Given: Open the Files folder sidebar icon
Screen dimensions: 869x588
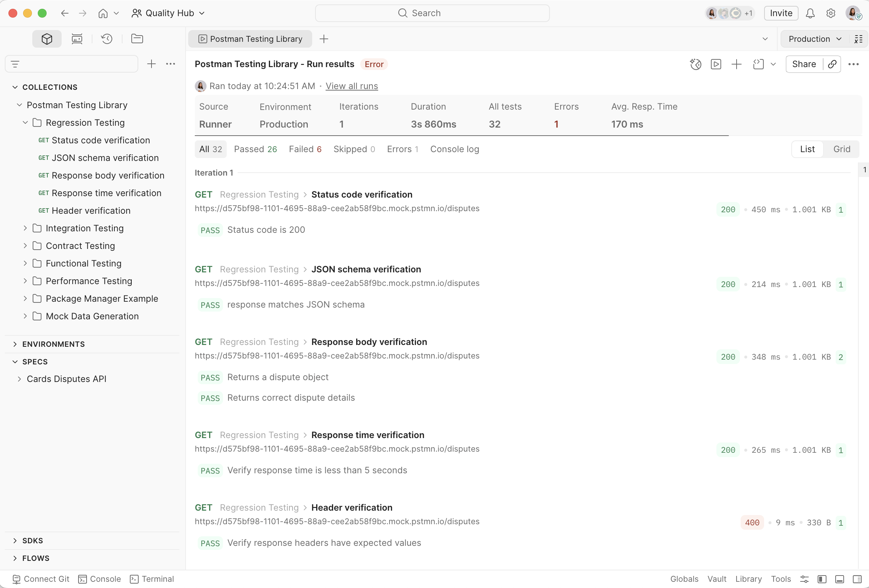Looking at the screenshot, I should click(x=137, y=39).
